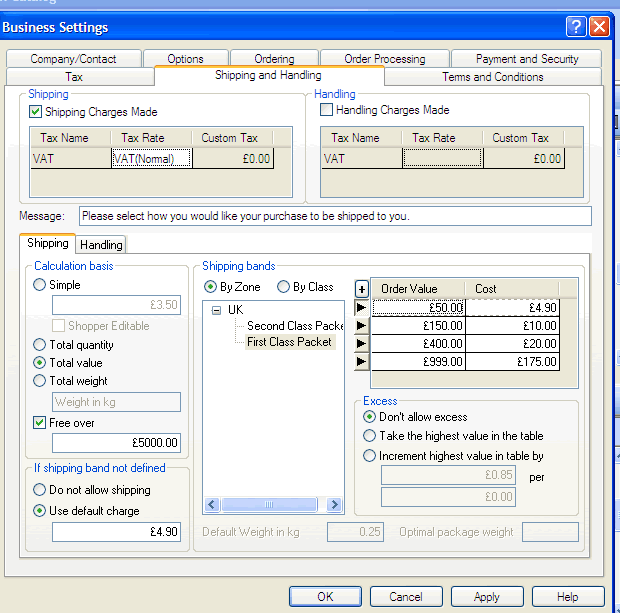Click the plus icon to add shipping band row
The width and height of the screenshot is (620, 613).
coord(361,289)
